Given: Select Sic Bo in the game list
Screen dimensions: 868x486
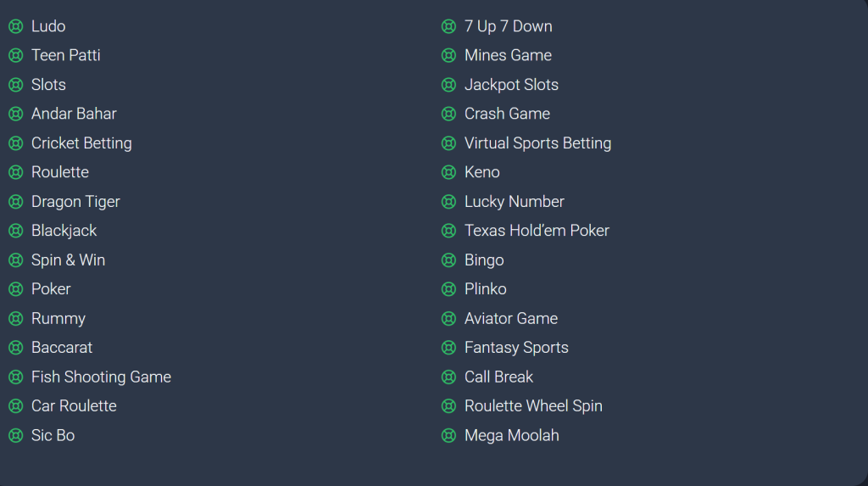Looking at the screenshot, I should (53, 436).
